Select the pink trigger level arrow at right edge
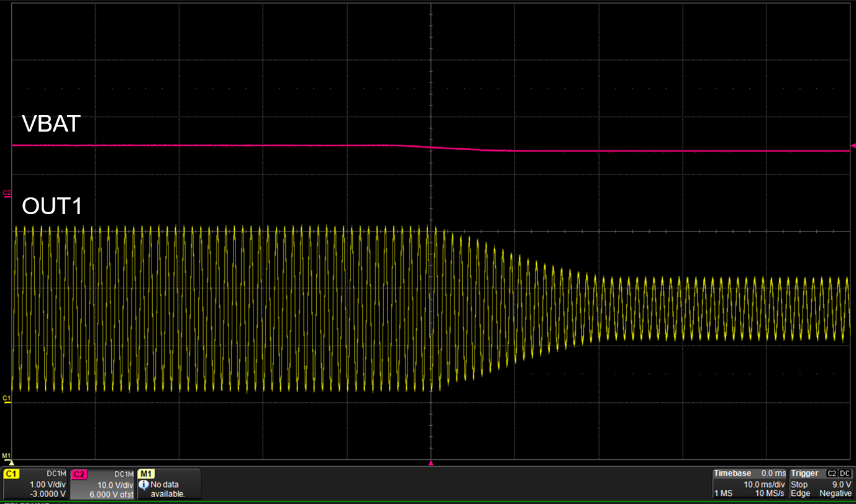 (x=852, y=145)
